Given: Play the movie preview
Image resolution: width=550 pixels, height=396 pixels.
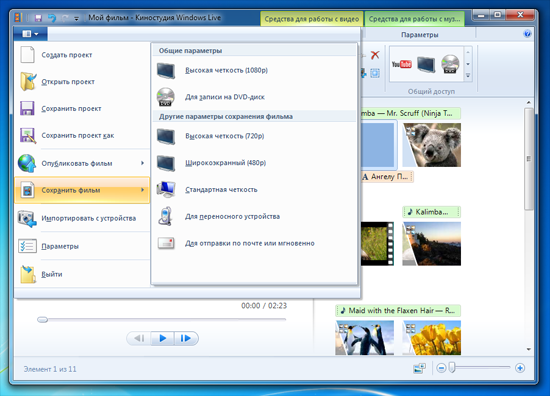Looking at the screenshot, I should coord(162,338).
